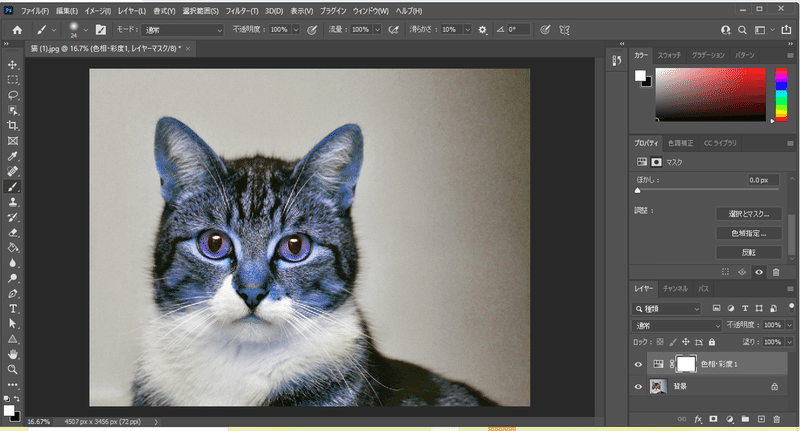Click the Lasso tool
The image size is (800, 431).
click(x=13, y=95)
